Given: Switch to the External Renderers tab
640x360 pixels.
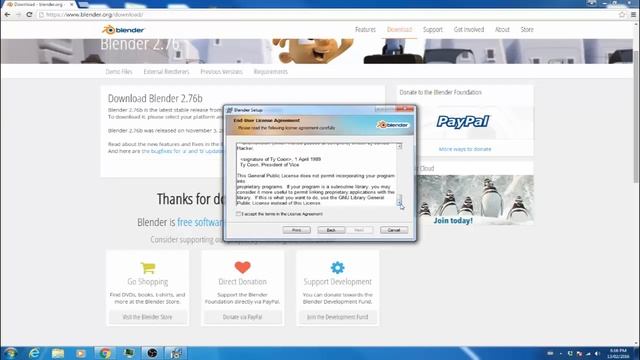Looking at the screenshot, I should tap(166, 71).
